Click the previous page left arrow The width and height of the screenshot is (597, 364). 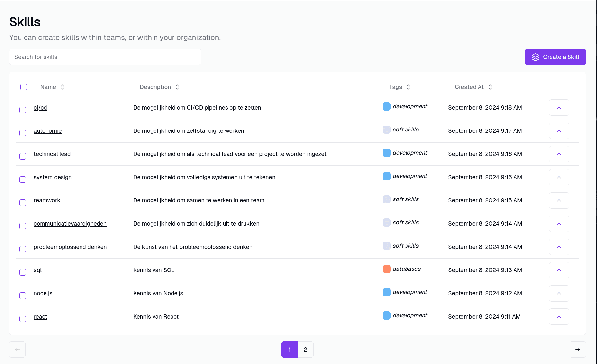pos(17,350)
